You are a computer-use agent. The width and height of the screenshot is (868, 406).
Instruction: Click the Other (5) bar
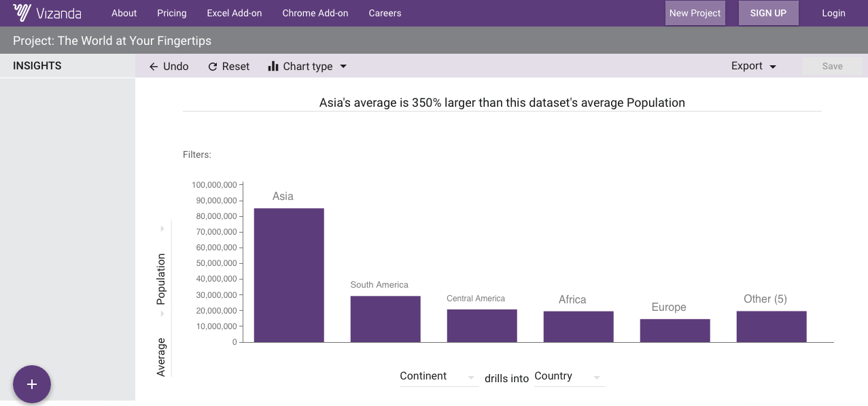pyautogui.click(x=771, y=326)
